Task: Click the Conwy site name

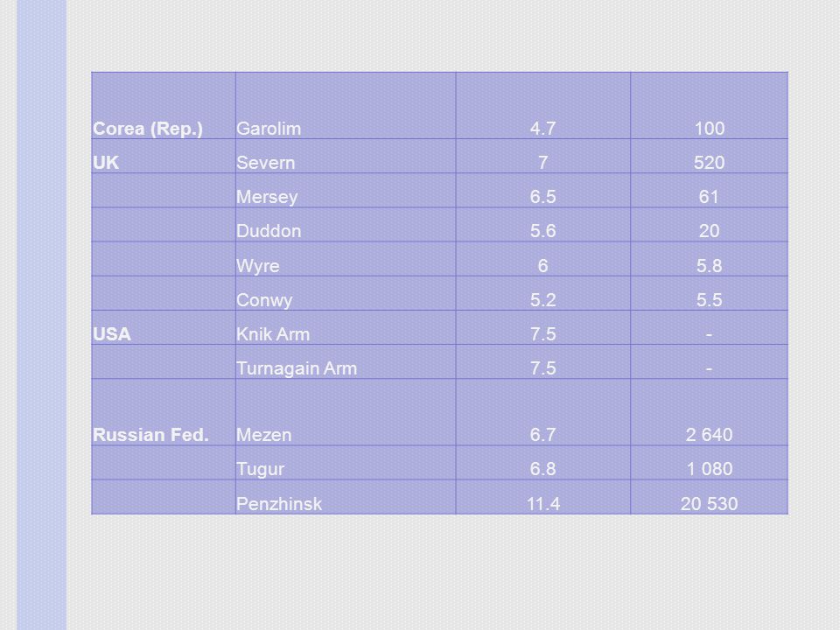Action: [264, 300]
